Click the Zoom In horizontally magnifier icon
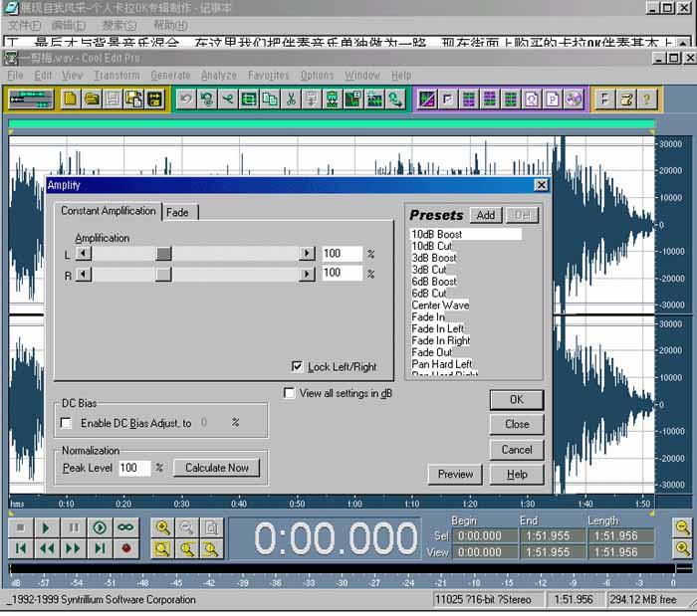 [162, 527]
